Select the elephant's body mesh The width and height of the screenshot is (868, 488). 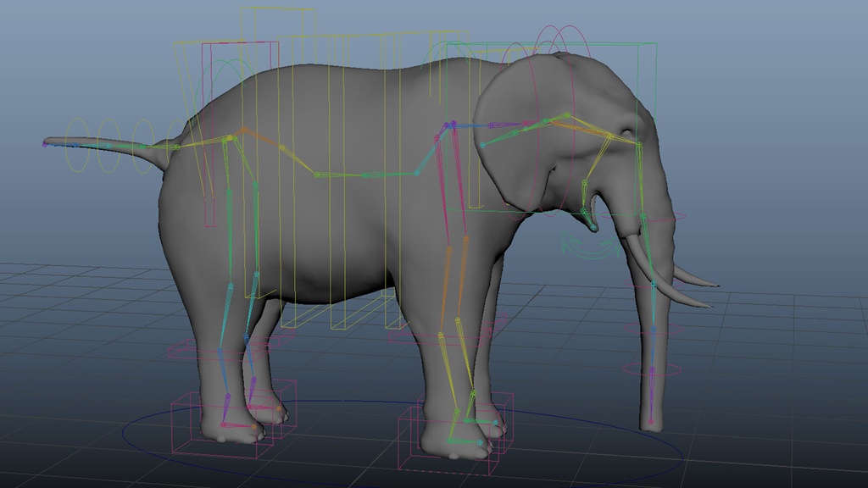339,212
